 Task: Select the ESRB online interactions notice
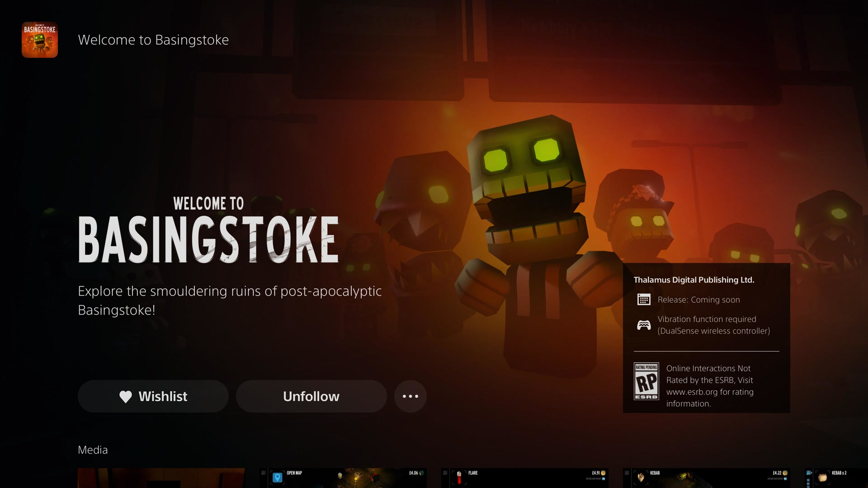(x=710, y=386)
